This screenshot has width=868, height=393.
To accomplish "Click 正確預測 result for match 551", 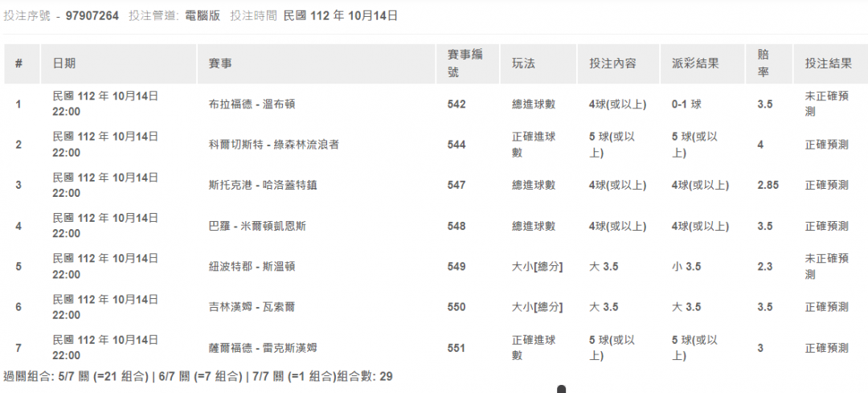I will point(826,348).
